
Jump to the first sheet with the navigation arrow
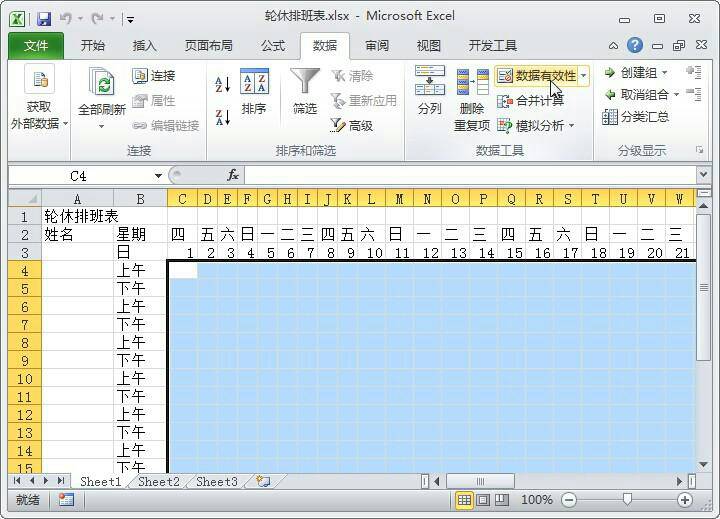[17, 481]
